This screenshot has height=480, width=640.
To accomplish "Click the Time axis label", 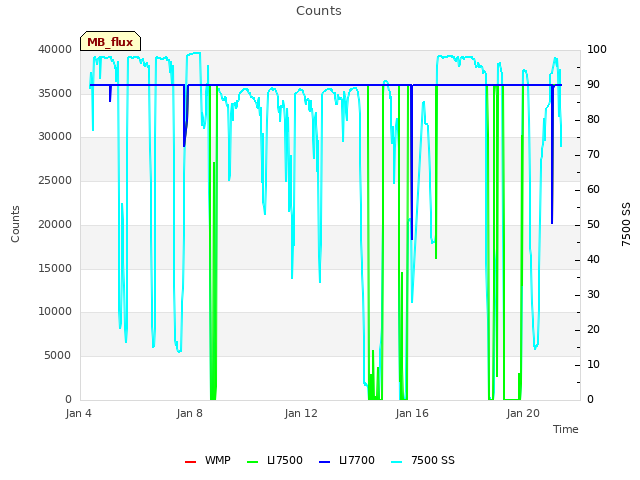I will (x=566, y=429).
